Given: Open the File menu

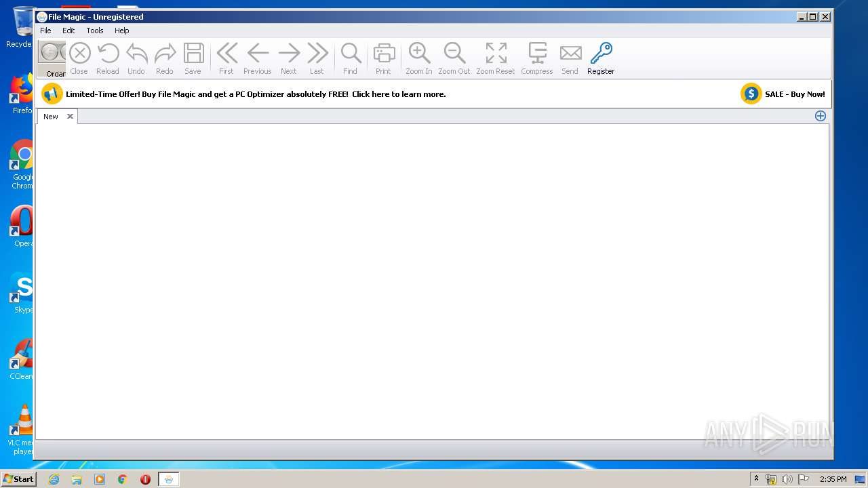Looking at the screenshot, I should click(x=45, y=30).
